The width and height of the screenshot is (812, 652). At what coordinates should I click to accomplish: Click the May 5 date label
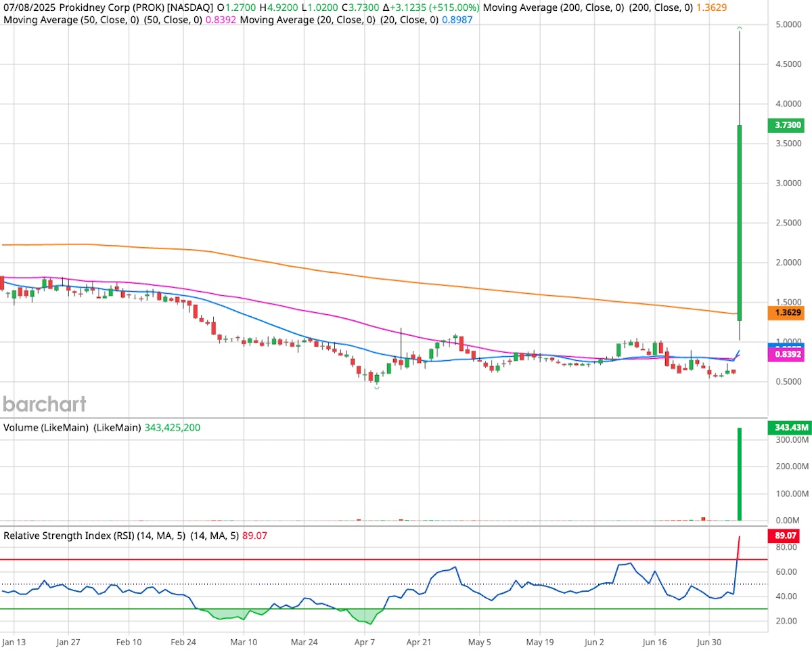480,641
